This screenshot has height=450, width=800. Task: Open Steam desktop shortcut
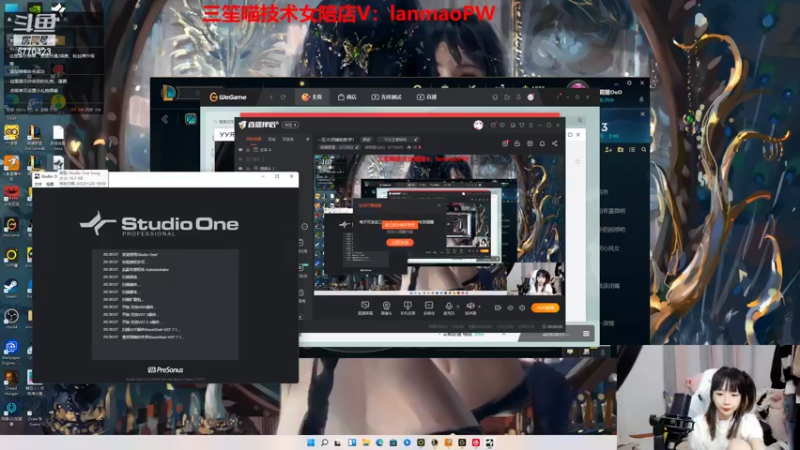[x=11, y=288]
